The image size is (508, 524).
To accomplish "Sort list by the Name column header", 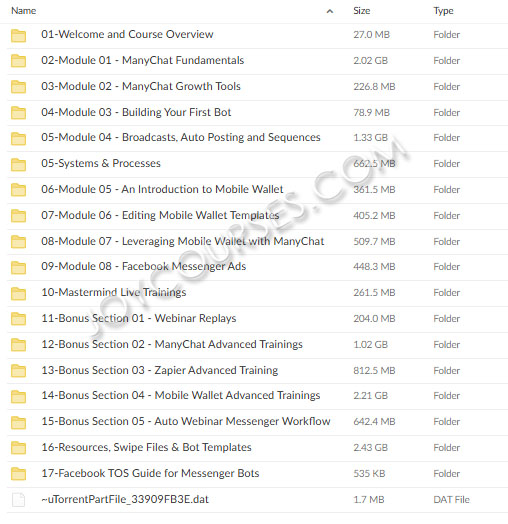I will [x=23, y=11].
